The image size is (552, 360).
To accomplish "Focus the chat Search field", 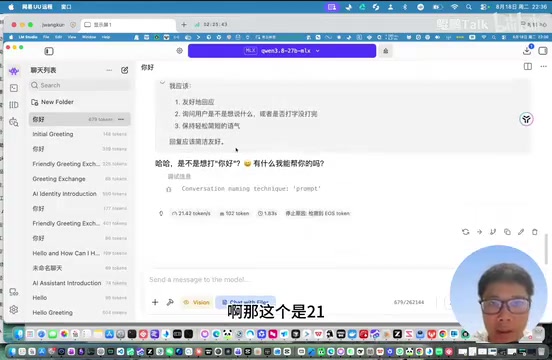I will (x=80, y=85).
